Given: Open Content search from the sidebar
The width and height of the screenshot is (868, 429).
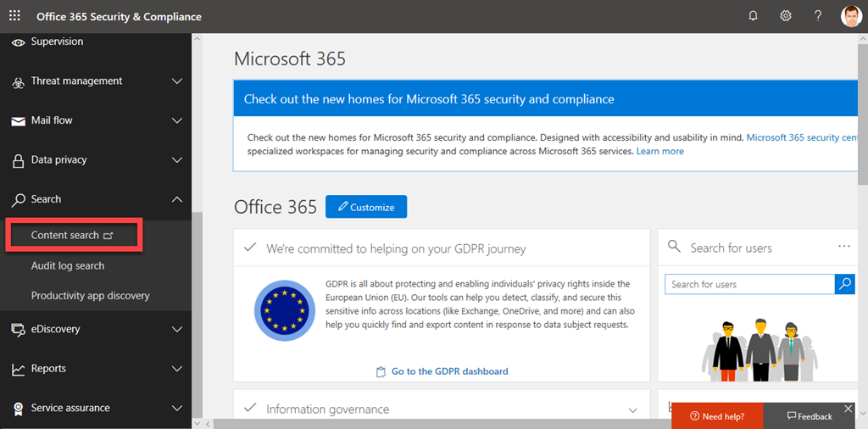Looking at the screenshot, I should pyautogui.click(x=72, y=235).
